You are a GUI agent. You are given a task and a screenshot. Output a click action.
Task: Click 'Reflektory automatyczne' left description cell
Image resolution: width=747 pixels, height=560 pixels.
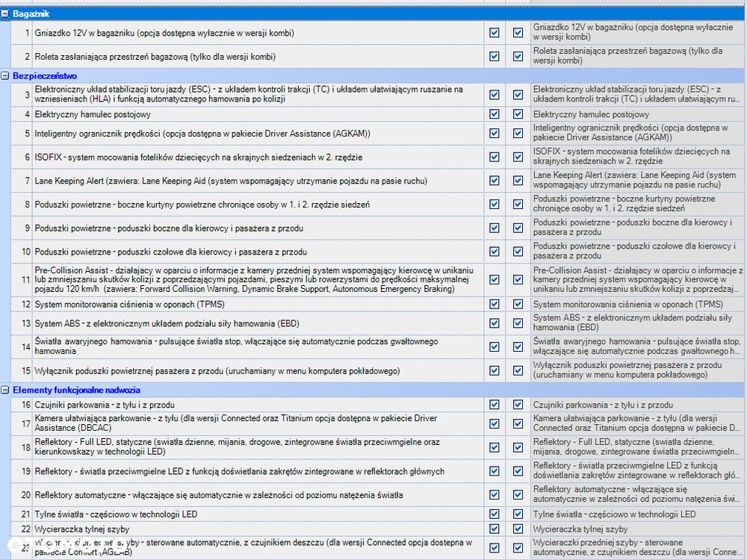click(x=258, y=495)
